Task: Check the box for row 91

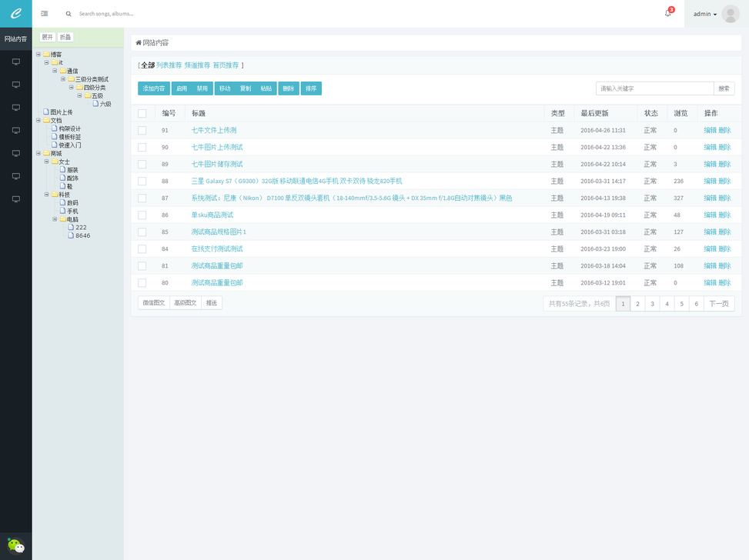Action: 142,130
